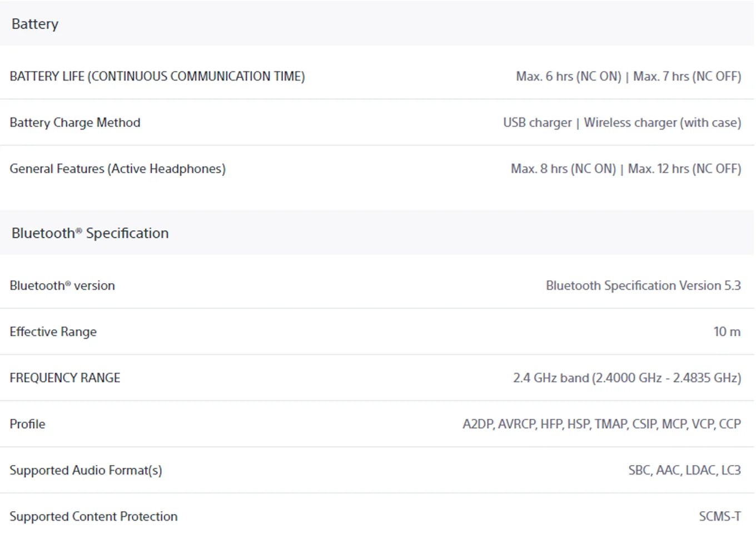Click the SCMS-T value

pyautogui.click(x=720, y=516)
